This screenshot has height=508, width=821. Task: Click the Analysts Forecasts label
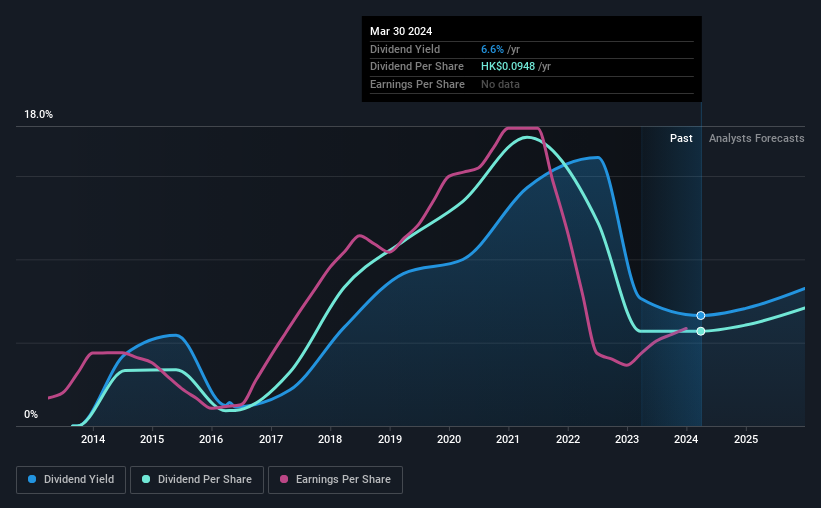tap(757, 138)
